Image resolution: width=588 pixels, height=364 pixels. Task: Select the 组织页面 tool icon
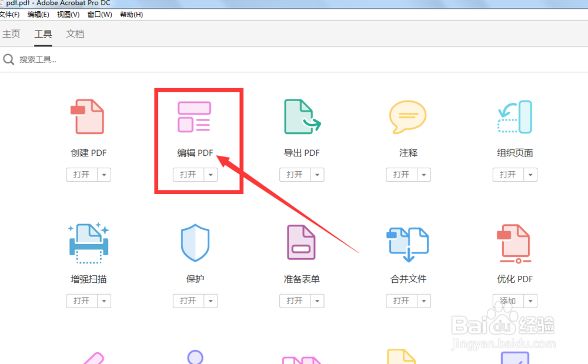[514, 117]
